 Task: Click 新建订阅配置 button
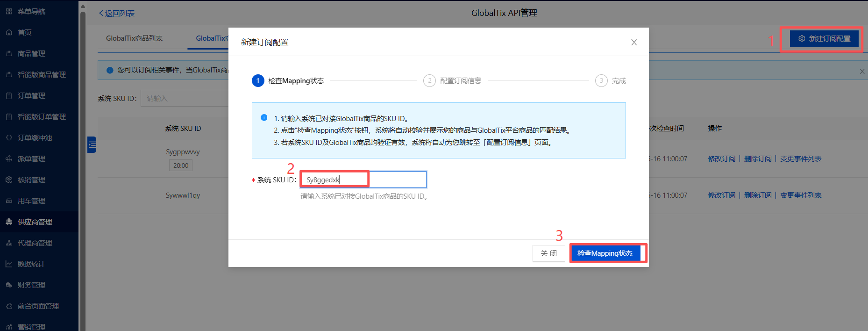pyautogui.click(x=824, y=39)
